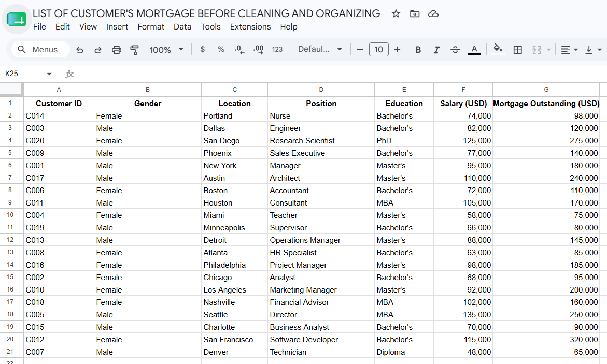Viewport: 607px width, 364px height.
Task: Click the horizontal align icon
Action: pyautogui.click(x=566, y=50)
